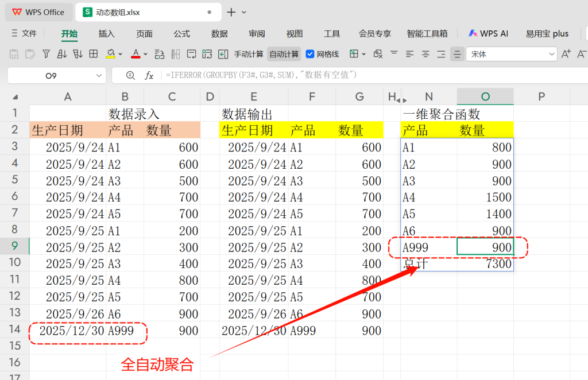
Task: Click the fx insert function icon
Action: [x=149, y=76]
